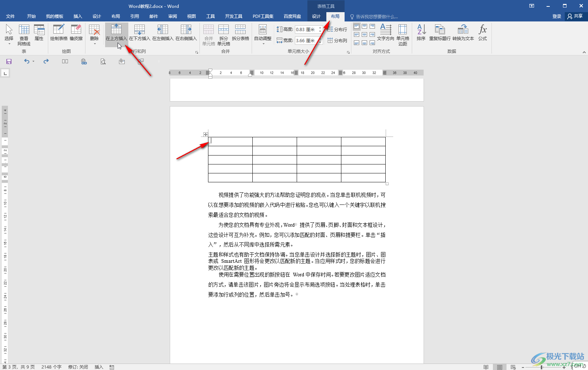
Task: Click word count 2148 个字 in status bar
Action: [51, 367]
